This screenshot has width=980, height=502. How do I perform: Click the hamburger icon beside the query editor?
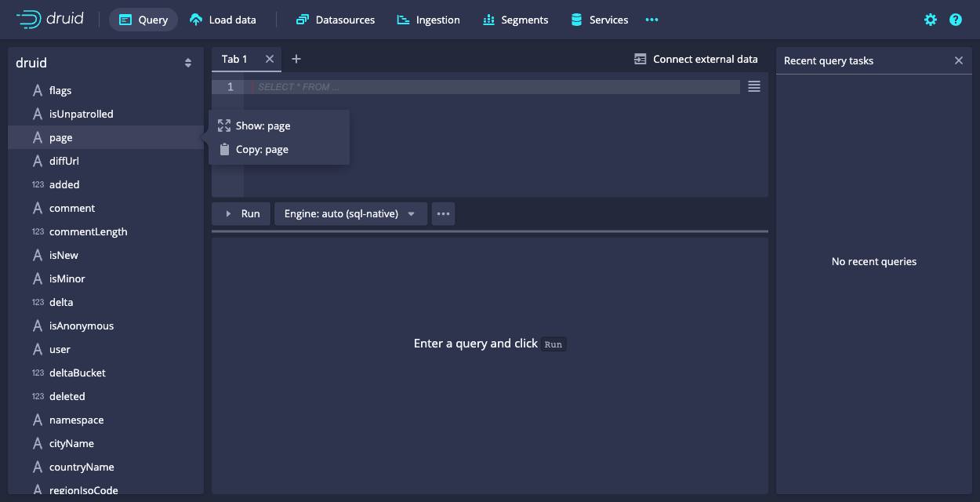pyautogui.click(x=753, y=86)
